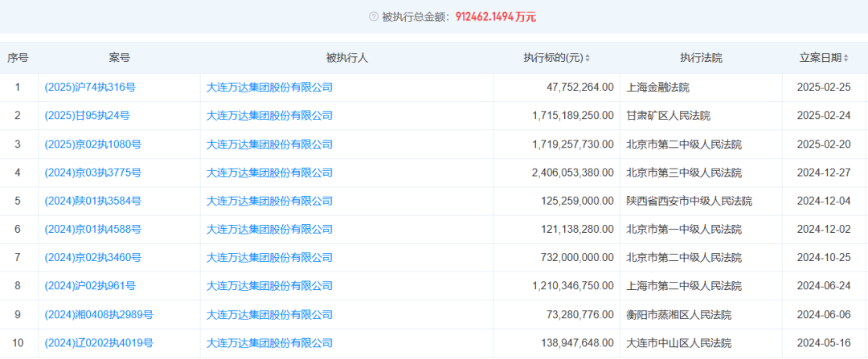Select the 上海金融法院 court cell
The width and height of the screenshot is (868, 359).
pos(657,88)
